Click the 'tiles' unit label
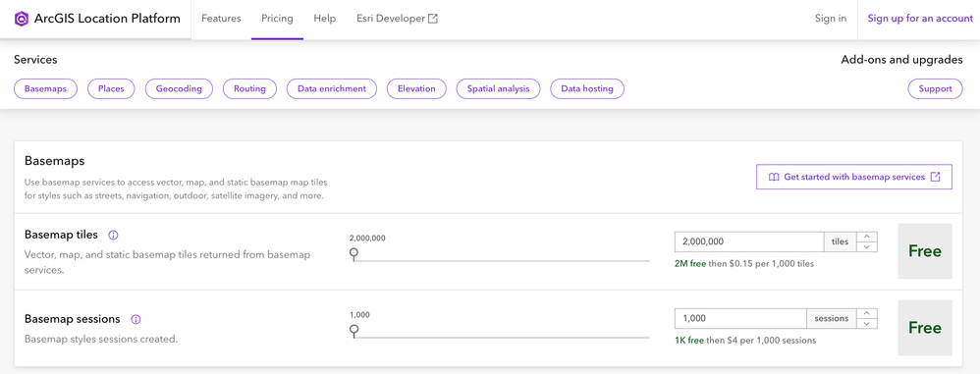980x374 pixels. (840, 241)
